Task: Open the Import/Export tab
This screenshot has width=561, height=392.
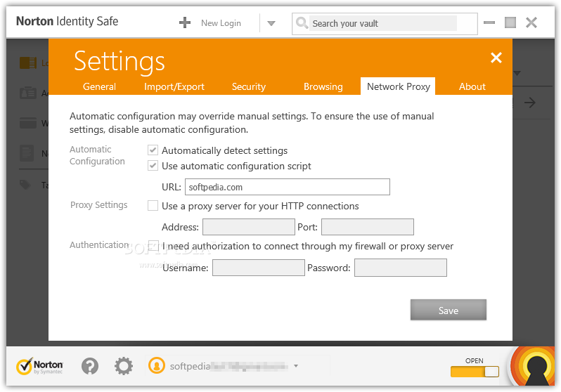Action: (x=174, y=86)
